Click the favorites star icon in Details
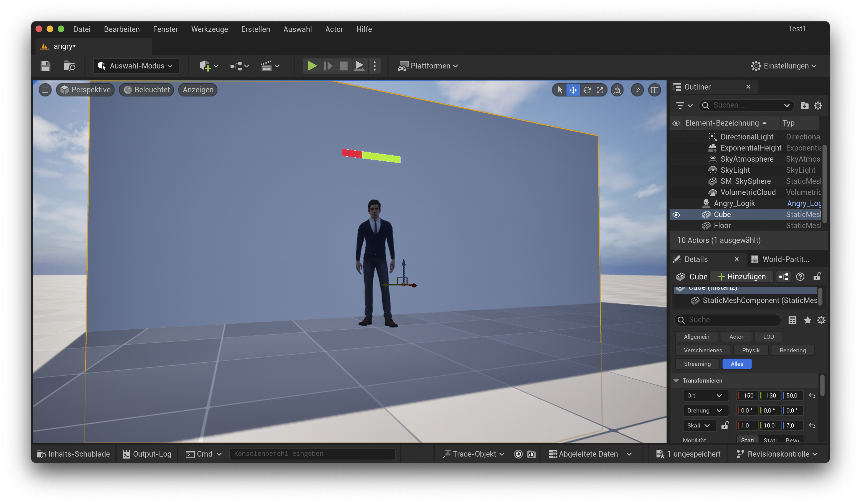861x504 pixels. 807,320
